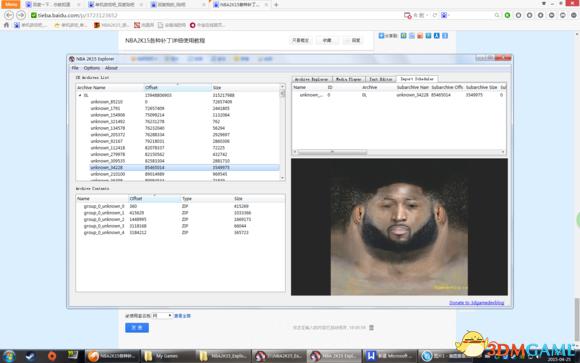Click the browser reload icon

pos(435,15)
